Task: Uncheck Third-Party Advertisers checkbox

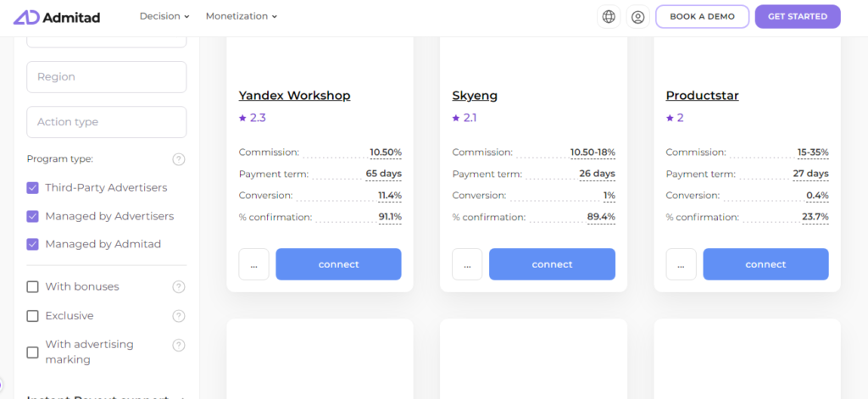Action: pyautogui.click(x=33, y=187)
